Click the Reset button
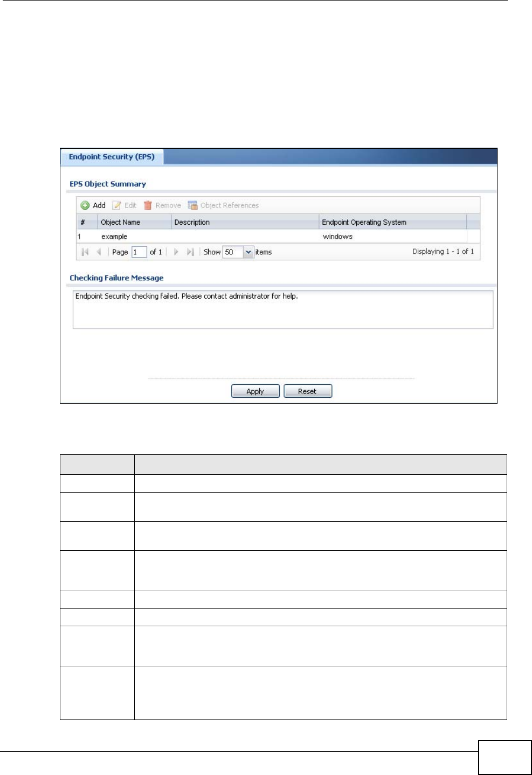Viewport: 532px width, 775px height. pos(308,391)
